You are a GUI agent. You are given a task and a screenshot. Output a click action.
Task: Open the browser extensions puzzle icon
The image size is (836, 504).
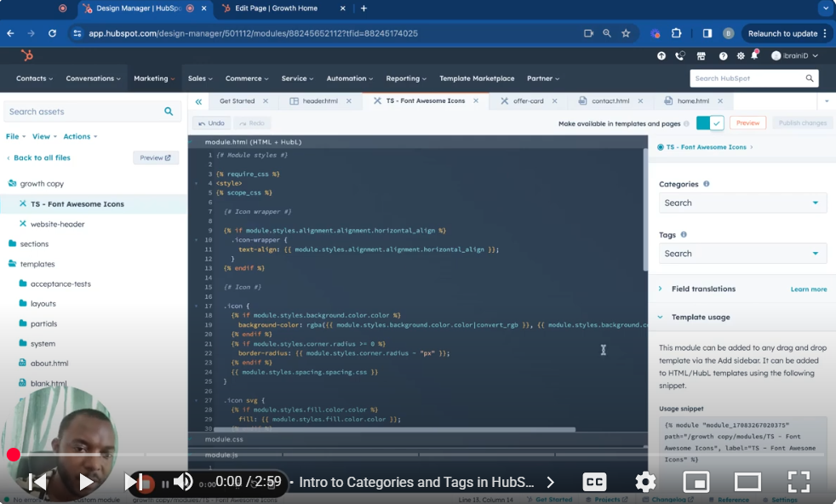coord(676,33)
